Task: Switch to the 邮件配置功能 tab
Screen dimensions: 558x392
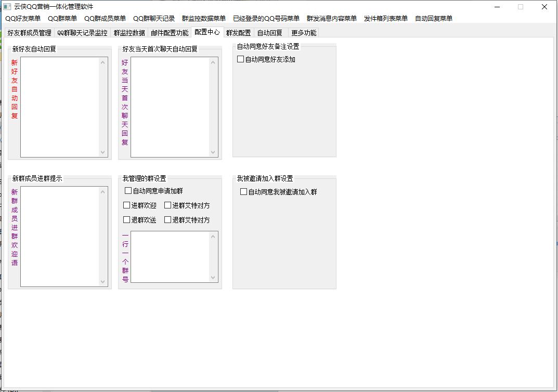Action: pyautogui.click(x=170, y=33)
